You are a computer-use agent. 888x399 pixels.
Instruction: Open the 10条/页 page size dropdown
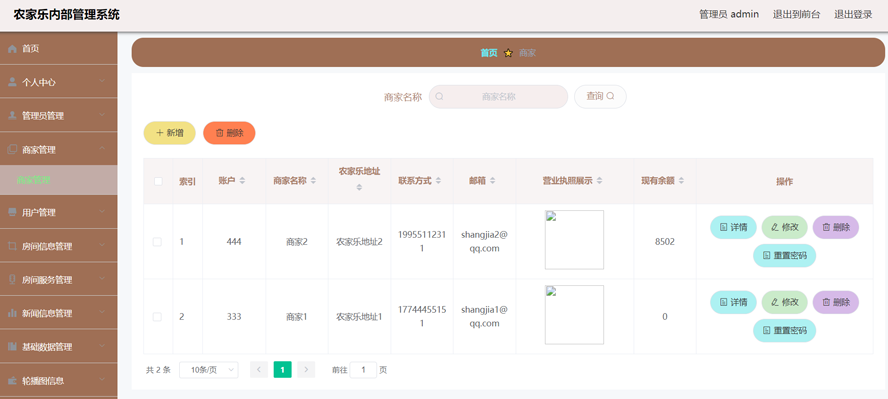point(208,370)
